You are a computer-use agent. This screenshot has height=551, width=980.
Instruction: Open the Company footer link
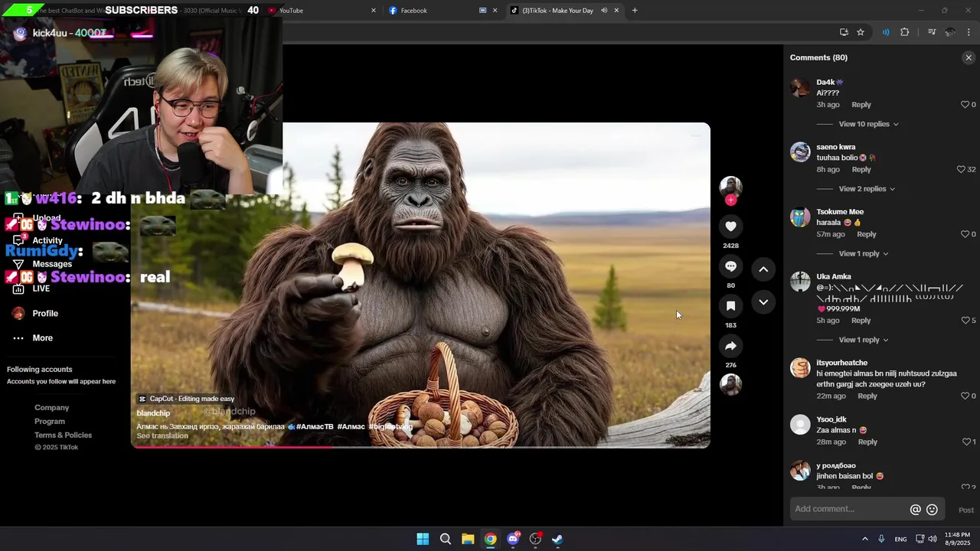pos(51,408)
